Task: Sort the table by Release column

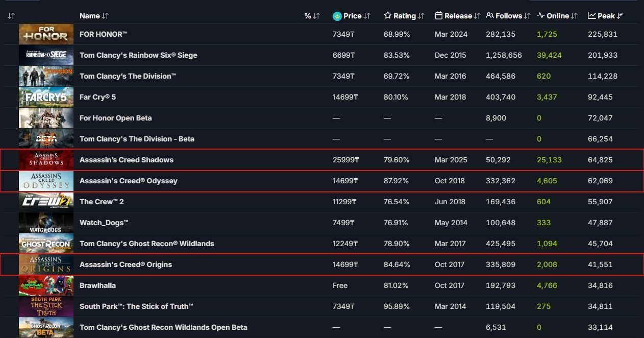Action: click(x=458, y=16)
